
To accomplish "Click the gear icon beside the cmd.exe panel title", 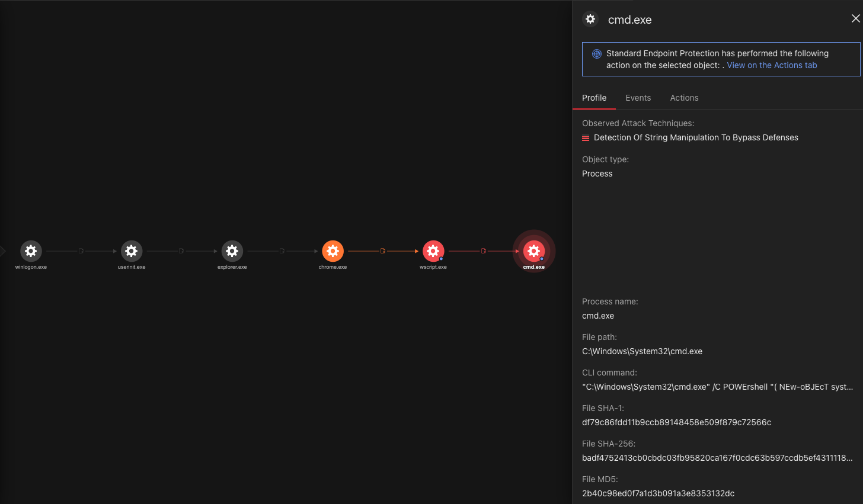I will pyautogui.click(x=590, y=19).
